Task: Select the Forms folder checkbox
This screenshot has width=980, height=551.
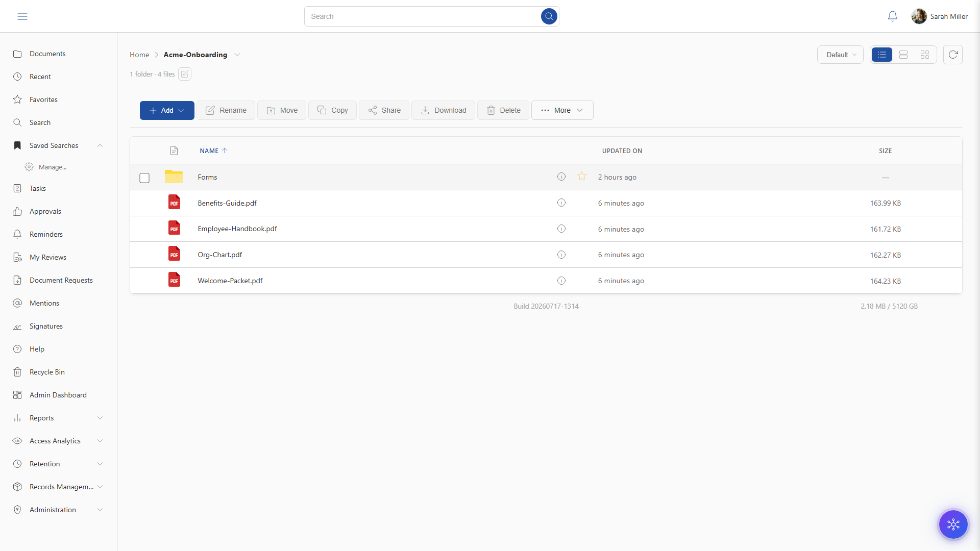Action: coord(144,178)
